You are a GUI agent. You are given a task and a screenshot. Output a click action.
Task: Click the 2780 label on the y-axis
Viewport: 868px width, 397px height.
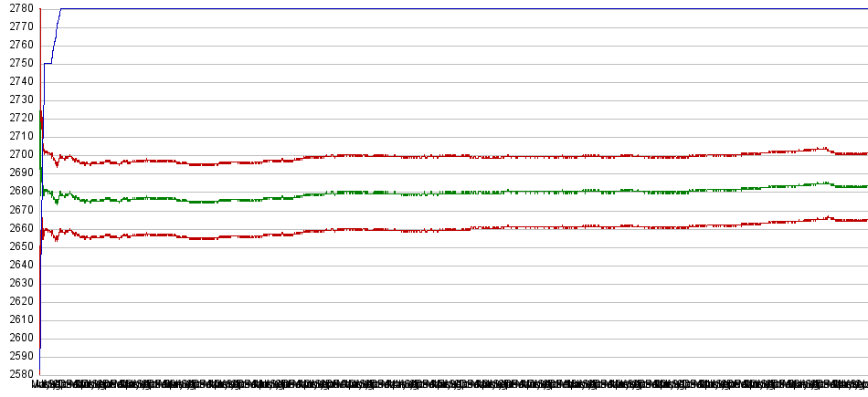[x=17, y=9]
